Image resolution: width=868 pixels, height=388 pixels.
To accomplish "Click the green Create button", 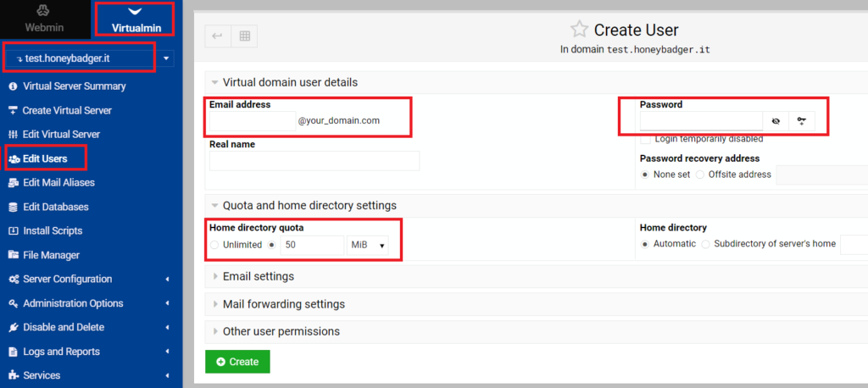I will [x=237, y=362].
